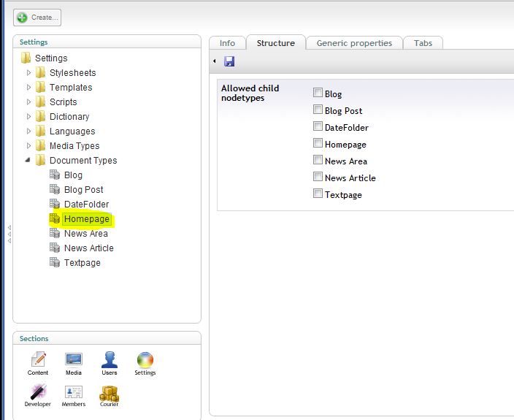Click the Stylesheets tree label
Screen dimensions: 514x420
point(73,73)
